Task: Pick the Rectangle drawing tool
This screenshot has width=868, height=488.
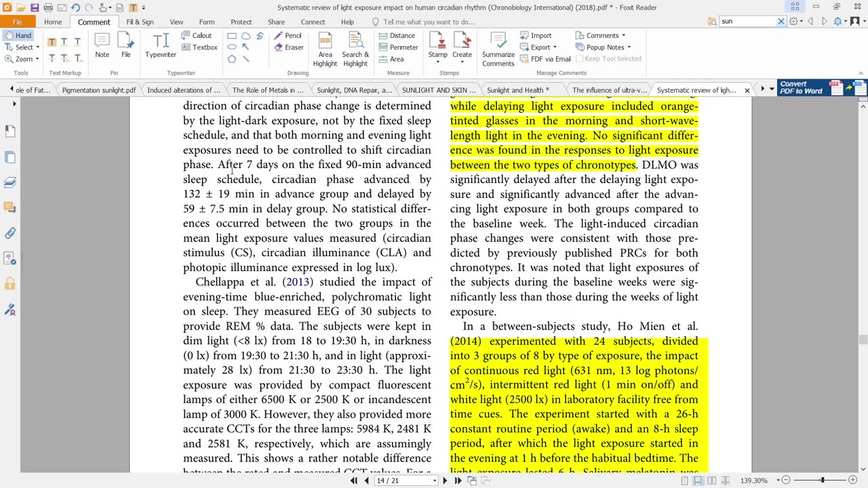Action: pyautogui.click(x=232, y=36)
